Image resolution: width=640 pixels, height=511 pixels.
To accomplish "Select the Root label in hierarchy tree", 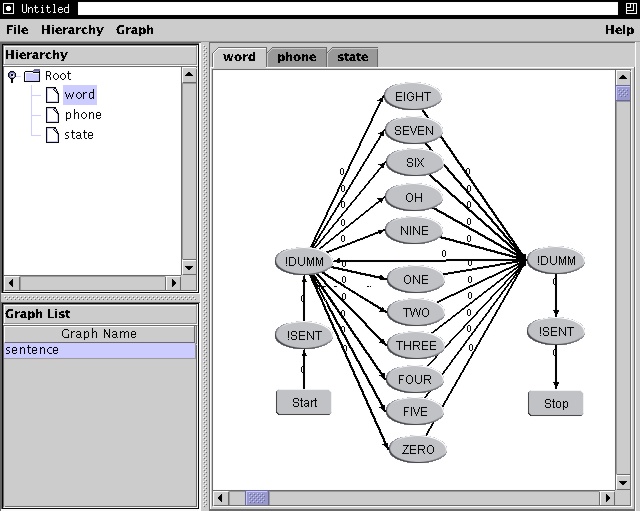I will pyautogui.click(x=58, y=76).
